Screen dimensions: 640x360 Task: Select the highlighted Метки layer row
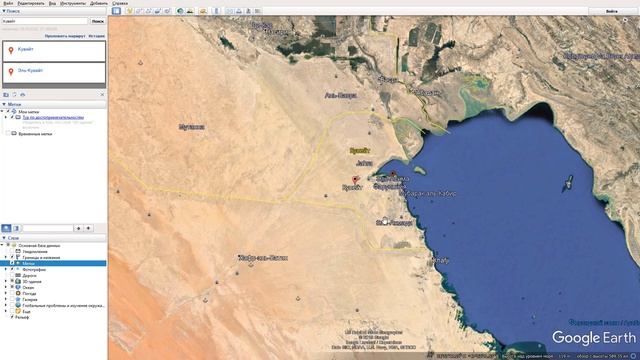[53, 263]
